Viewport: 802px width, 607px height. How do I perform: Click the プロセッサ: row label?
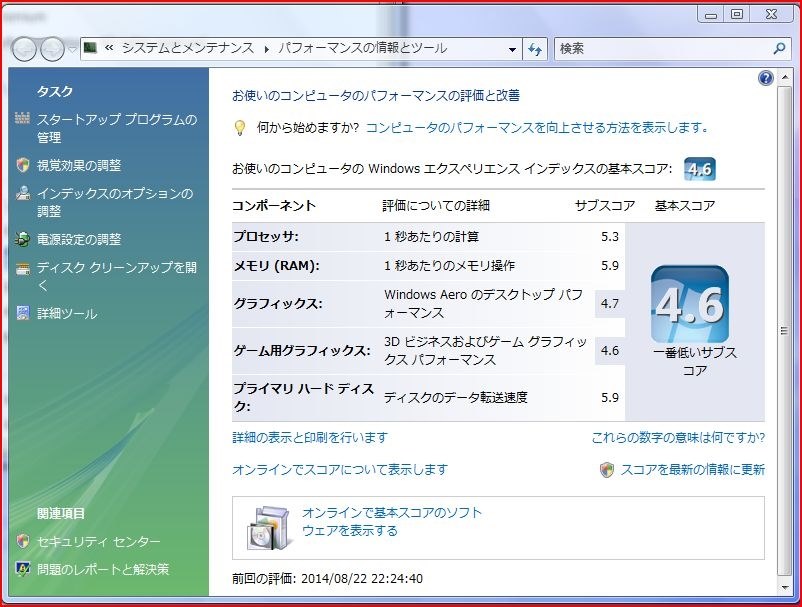tap(266, 237)
